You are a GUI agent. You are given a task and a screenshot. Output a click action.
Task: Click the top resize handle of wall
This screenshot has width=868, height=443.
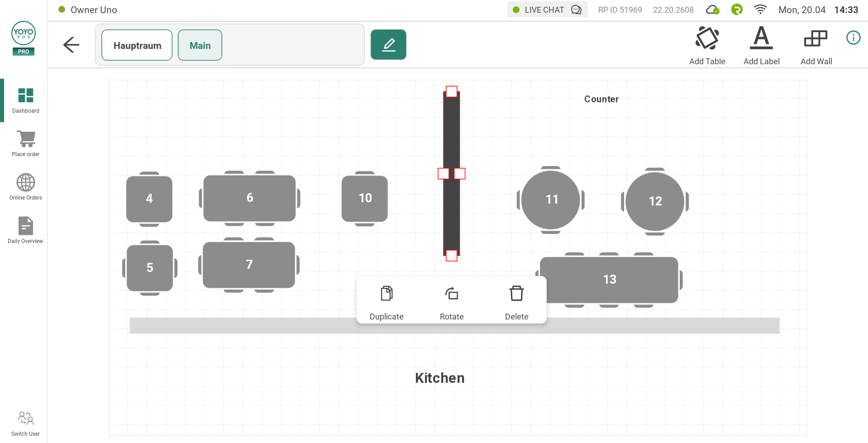452,91
